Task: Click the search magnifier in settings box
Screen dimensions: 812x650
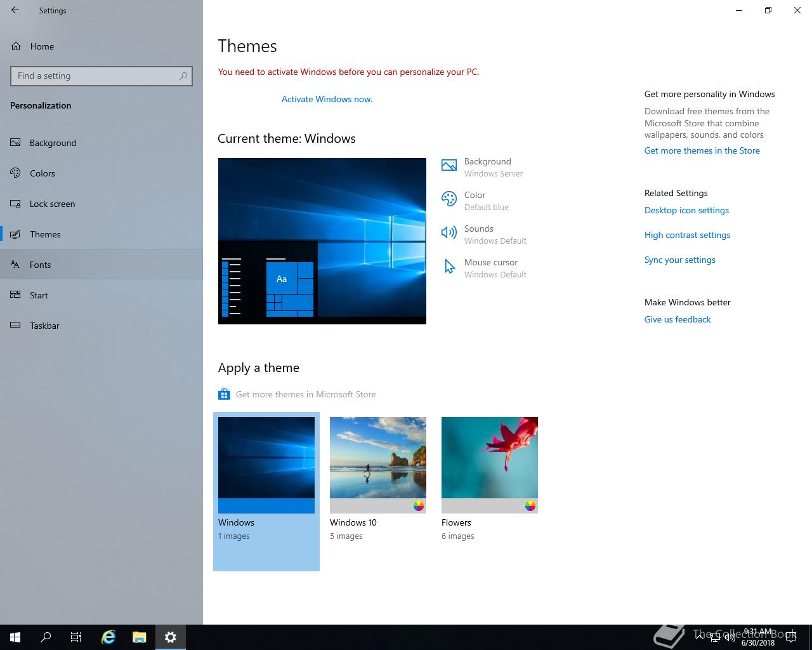Action: click(x=183, y=76)
